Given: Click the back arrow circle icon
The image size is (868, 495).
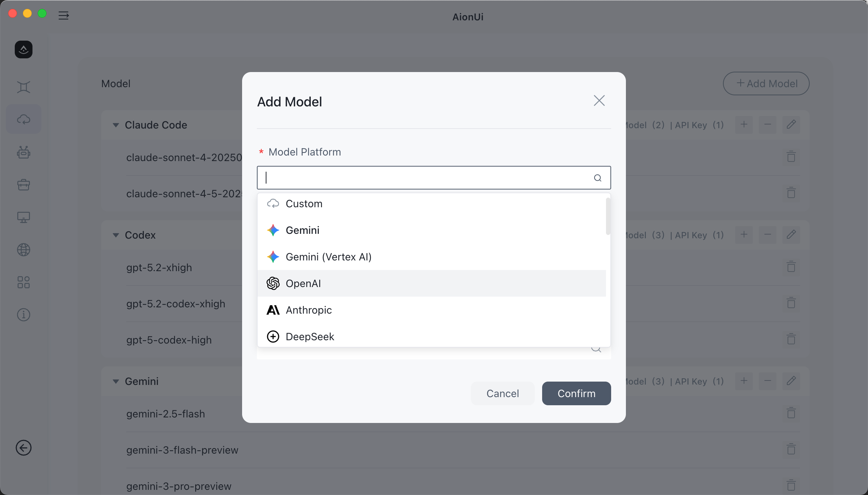Looking at the screenshot, I should click(x=24, y=448).
